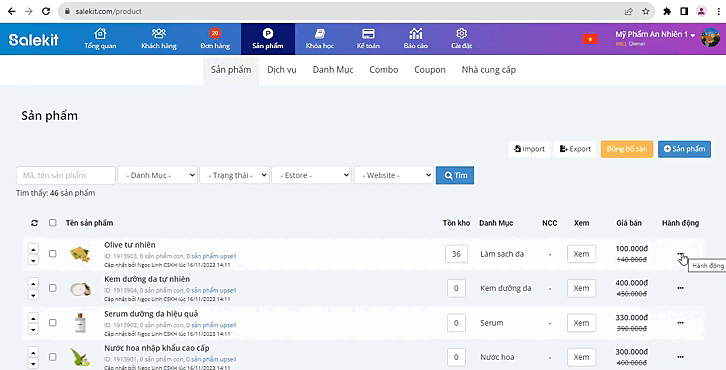
Task: Select the Nước hoa nhập khẩu checkbox
Action: 52,357
